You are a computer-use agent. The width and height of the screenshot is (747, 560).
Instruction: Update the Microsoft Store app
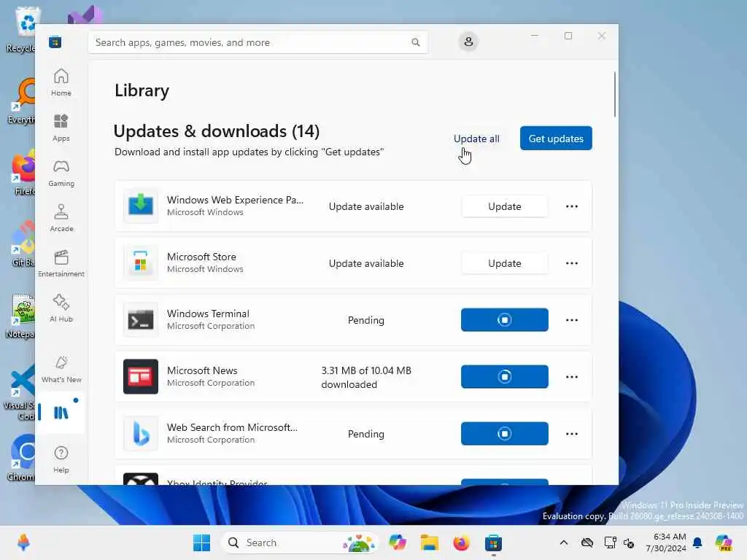(505, 263)
